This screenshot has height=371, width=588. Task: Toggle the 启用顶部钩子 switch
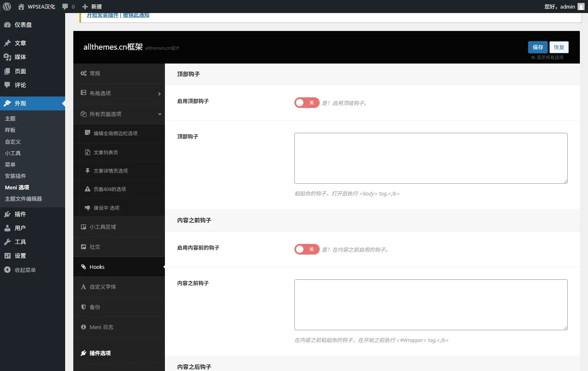[x=307, y=103]
